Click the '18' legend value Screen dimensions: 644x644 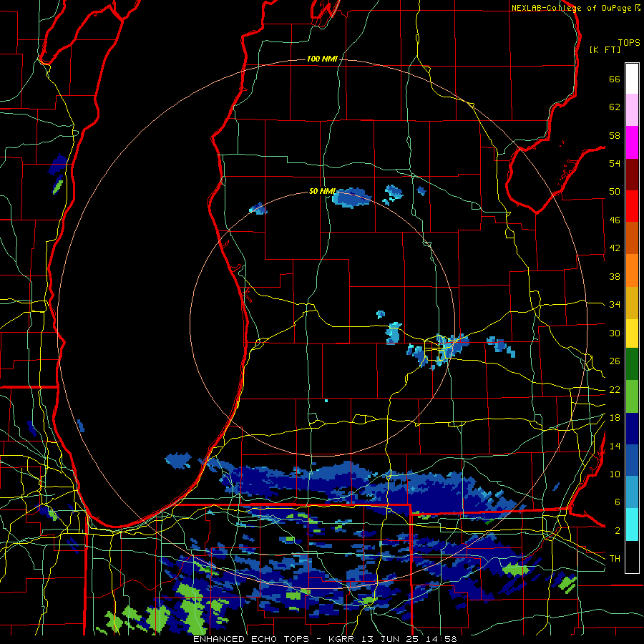pyautogui.click(x=615, y=418)
